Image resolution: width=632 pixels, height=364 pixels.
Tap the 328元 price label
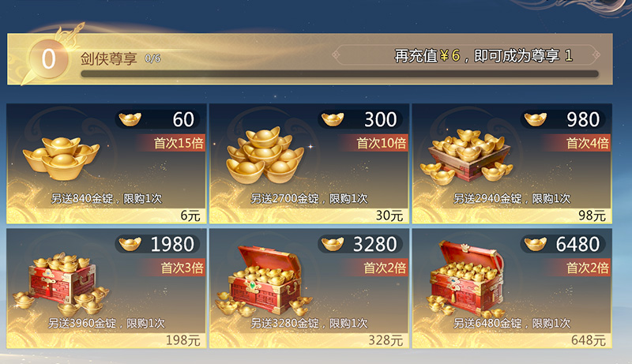pos(386,340)
